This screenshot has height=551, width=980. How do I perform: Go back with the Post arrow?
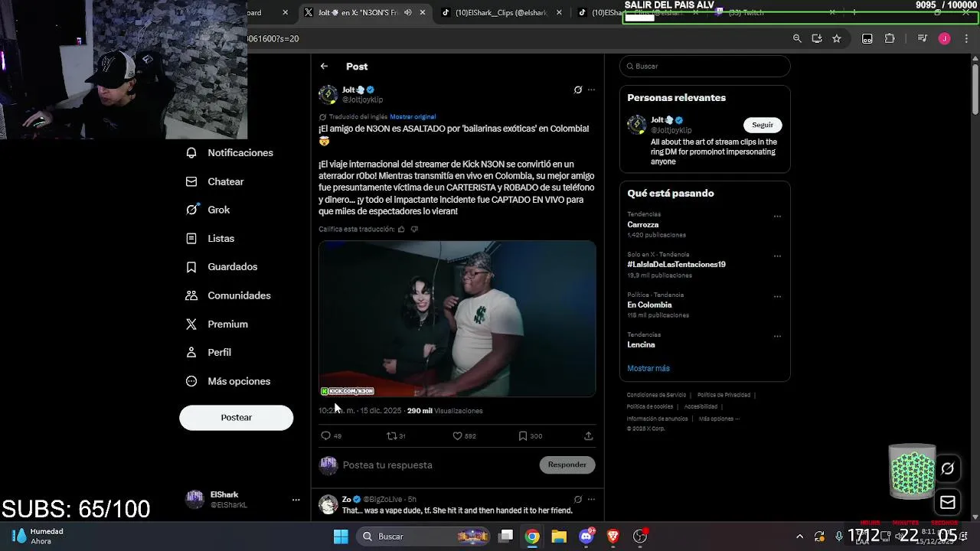click(324, 67)
